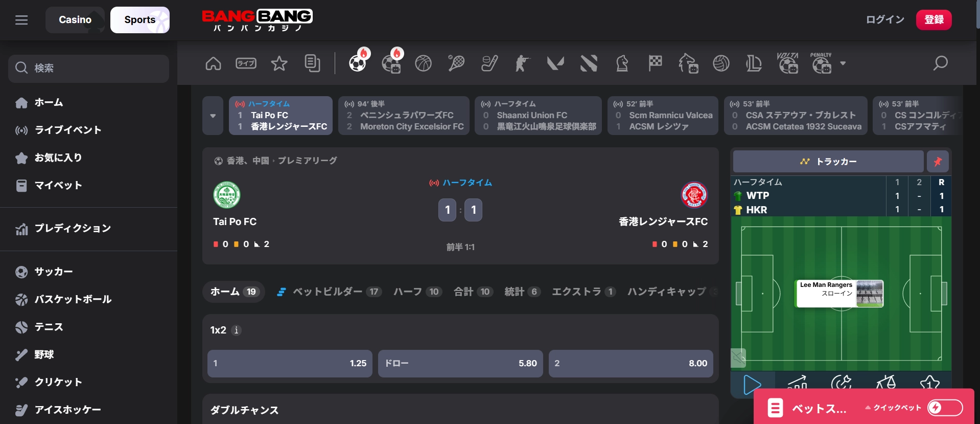Select the トラッカー tab
This screenshot has height=424, width=980.
click(x=828, y=162)
